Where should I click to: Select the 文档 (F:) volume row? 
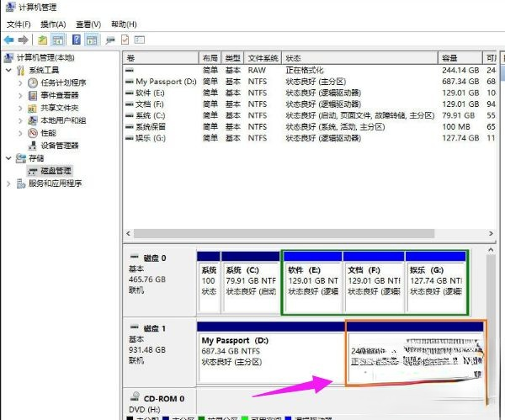click(309, 104)
